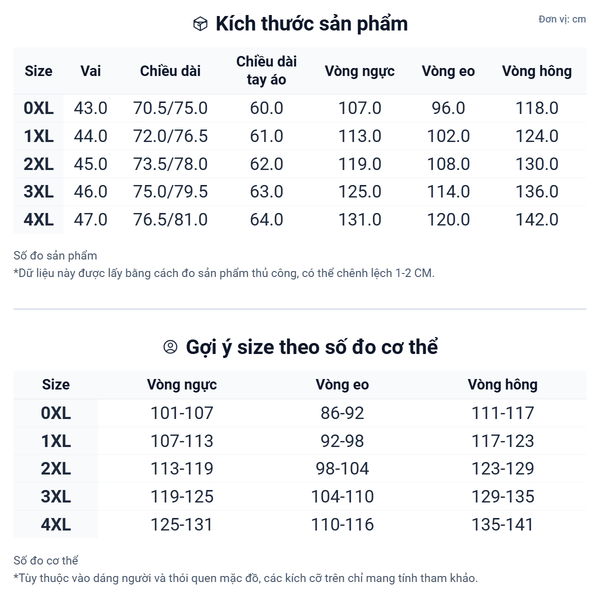Click the box icon beside Kích thước sản phẩm
The height and width of the screenshot is (600, 600).
click(200, 24)
